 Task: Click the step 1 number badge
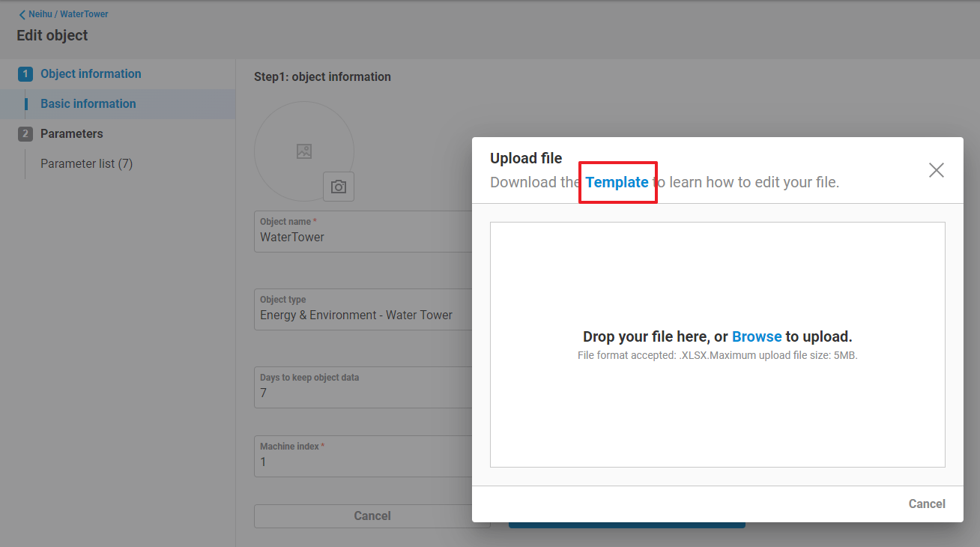[x=25, y=74]
